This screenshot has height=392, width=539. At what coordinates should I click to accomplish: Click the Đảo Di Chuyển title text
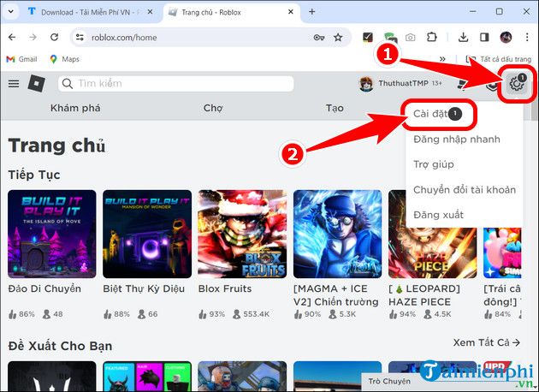click(x=44, y=288)
